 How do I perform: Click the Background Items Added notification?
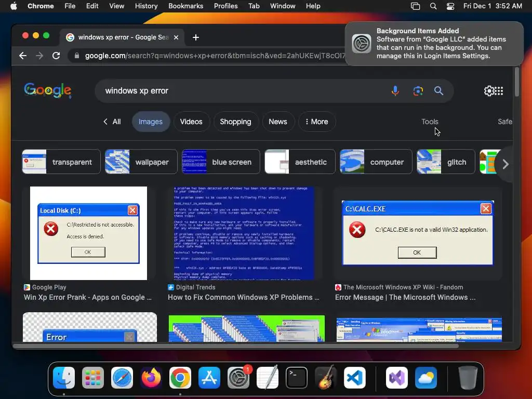(434, 44)
